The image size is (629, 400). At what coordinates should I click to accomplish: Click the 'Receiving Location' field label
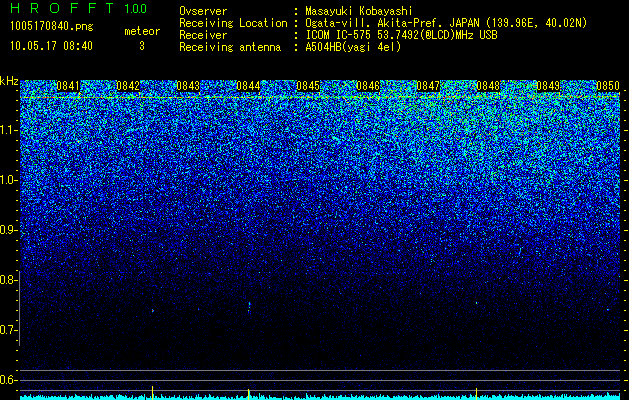pos(233,24)
